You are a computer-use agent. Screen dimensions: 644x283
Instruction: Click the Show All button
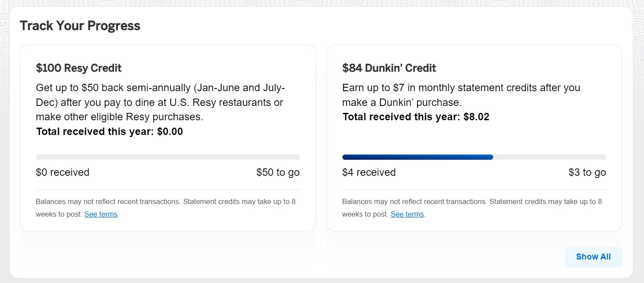[593, 257]
